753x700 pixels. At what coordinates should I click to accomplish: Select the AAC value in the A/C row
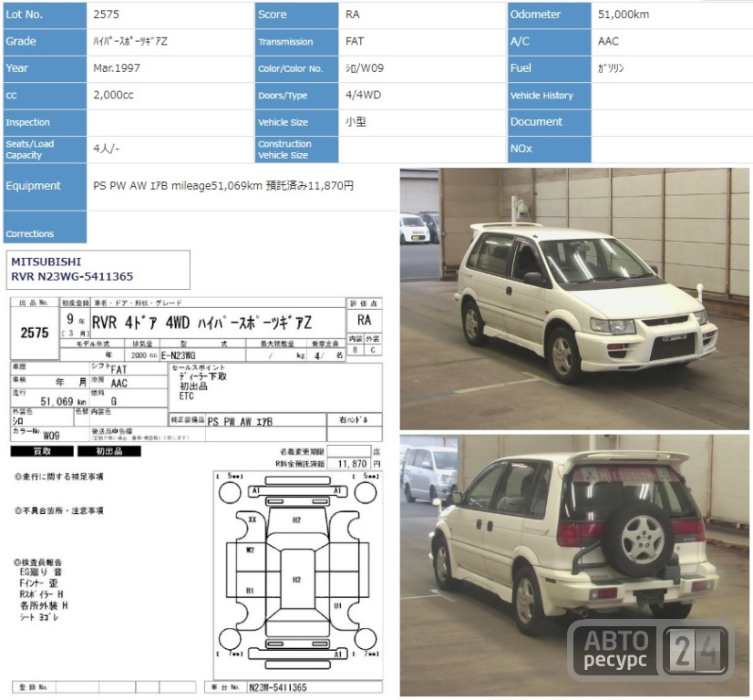608,41
